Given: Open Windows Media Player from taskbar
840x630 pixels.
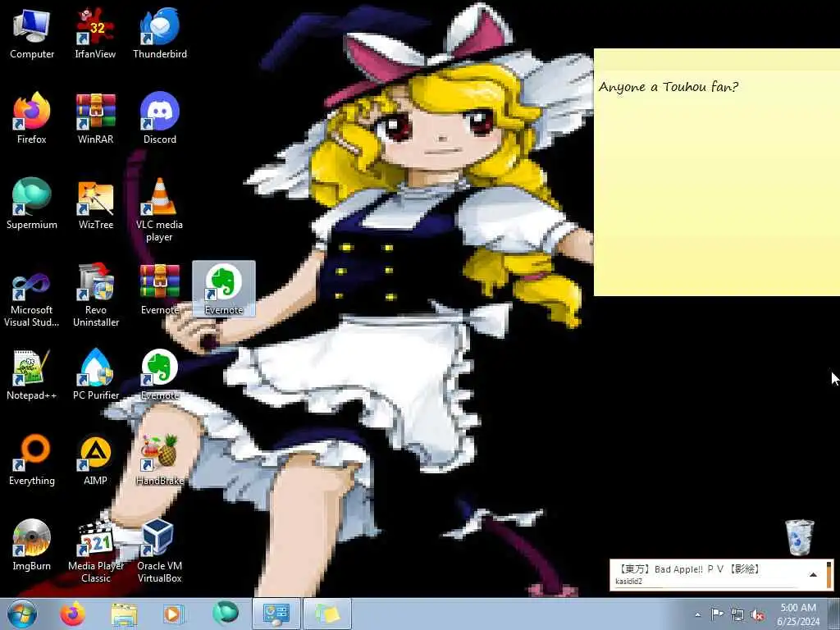Looking at the screenshot, I should (x=174, y=614).
